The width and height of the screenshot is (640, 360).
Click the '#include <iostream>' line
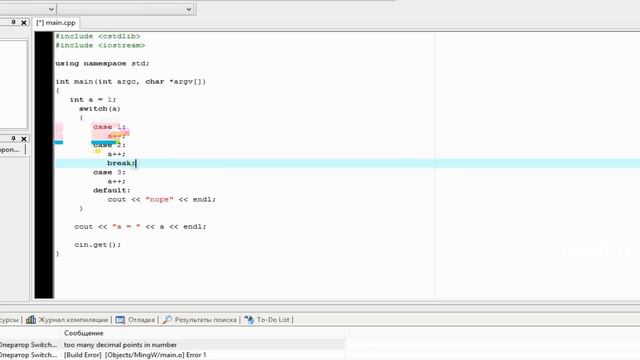point(100,45)
